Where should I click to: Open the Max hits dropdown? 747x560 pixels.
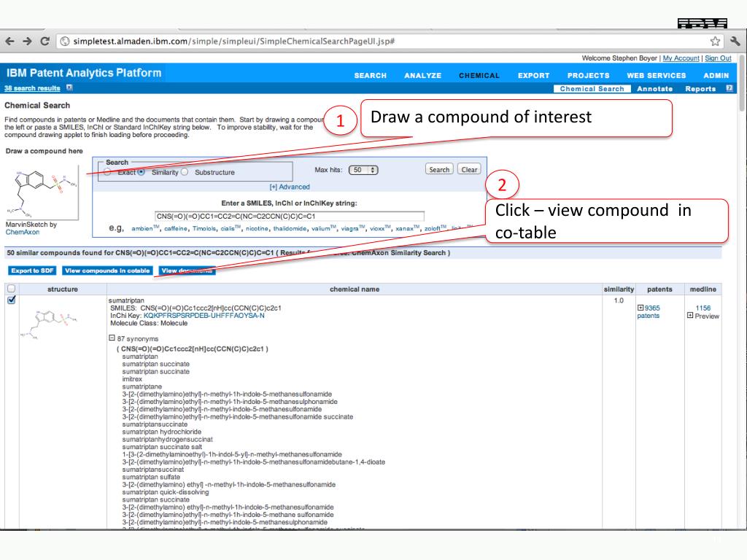(x=363, y=170)
